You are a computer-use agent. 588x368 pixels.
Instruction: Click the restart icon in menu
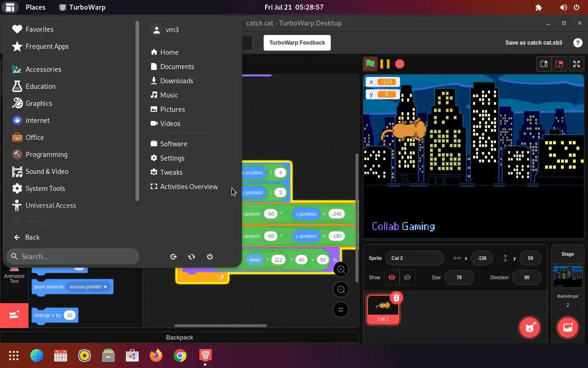click(192, 257)
